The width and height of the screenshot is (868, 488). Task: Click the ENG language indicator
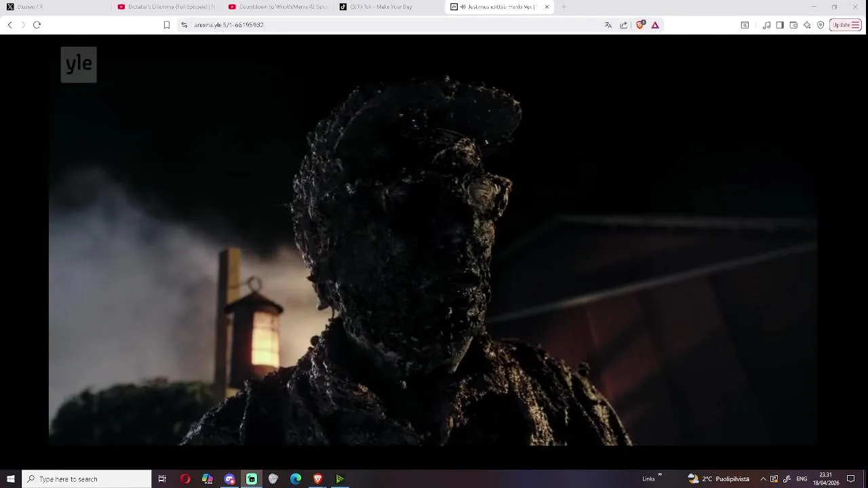click(802, 479)
